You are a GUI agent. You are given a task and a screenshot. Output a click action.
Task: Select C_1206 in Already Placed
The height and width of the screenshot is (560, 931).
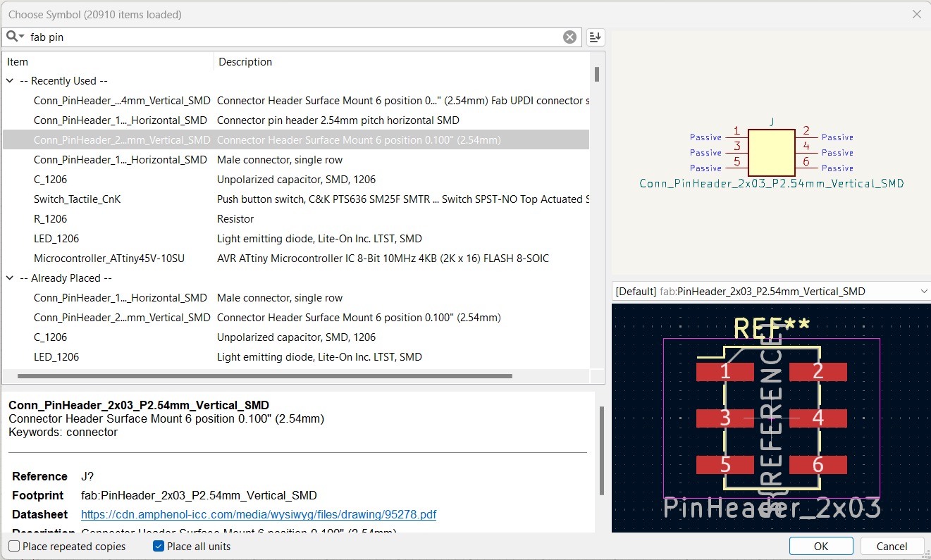click(x=296, y=337)
